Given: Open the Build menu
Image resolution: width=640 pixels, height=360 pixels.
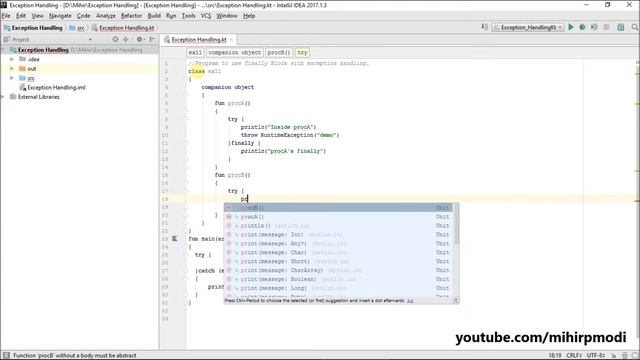Looking at the screenshot, I should (154, 16).
